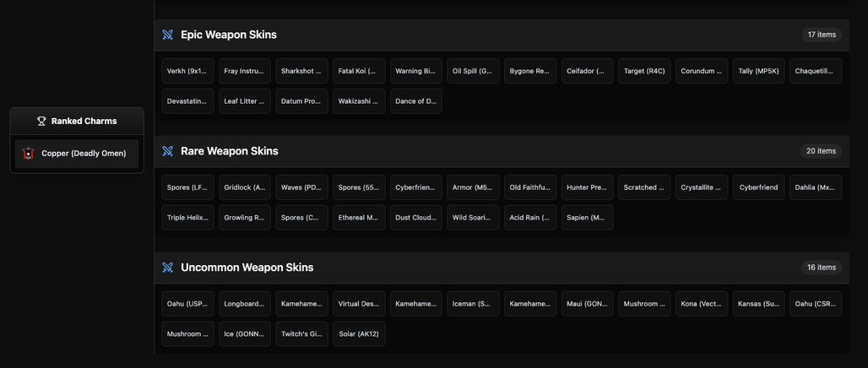Click the Ranked Charms trophy icon
Screen dimensions: 868x368
(41, 121)
